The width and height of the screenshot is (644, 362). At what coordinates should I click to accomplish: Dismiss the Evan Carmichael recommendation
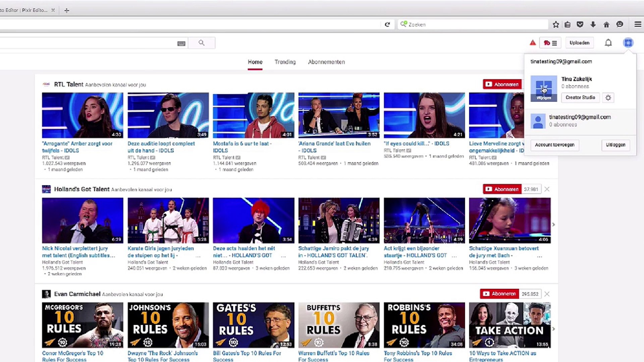(x=547, y=294)
